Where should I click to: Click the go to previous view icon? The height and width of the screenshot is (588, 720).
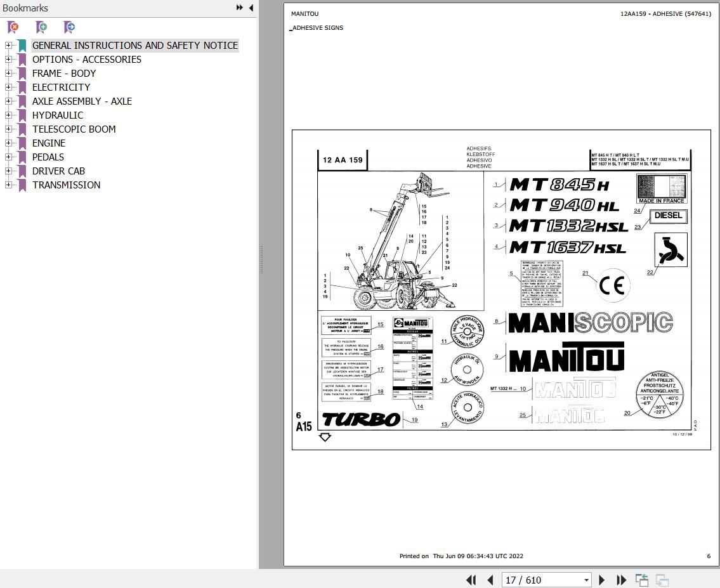tap(641, 580)
